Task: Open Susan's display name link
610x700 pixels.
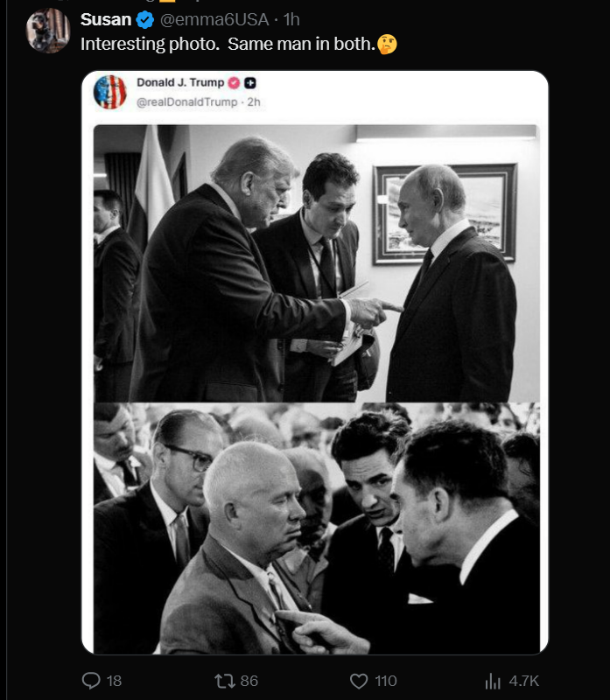Action: (x=106, y=19)
